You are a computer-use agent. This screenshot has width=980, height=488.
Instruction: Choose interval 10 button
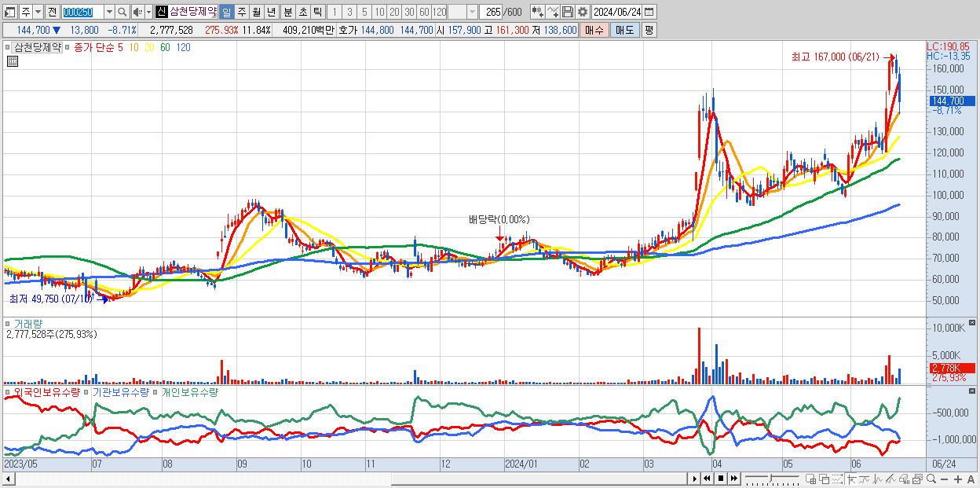point(379,12)
